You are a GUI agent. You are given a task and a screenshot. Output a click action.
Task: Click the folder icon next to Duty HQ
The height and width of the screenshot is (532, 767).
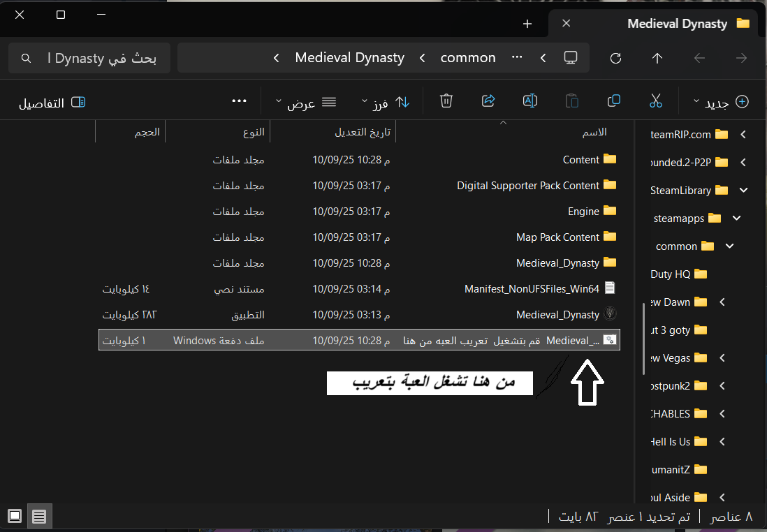pyautogui.click(x=701, y=274)
